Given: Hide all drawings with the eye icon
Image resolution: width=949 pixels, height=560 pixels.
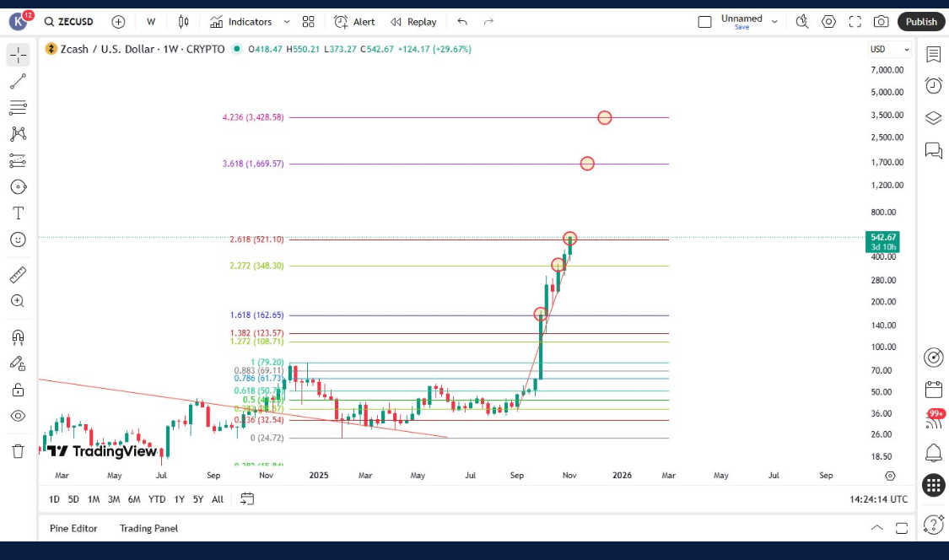Looking at the screenshot, I should click(18, 416).
